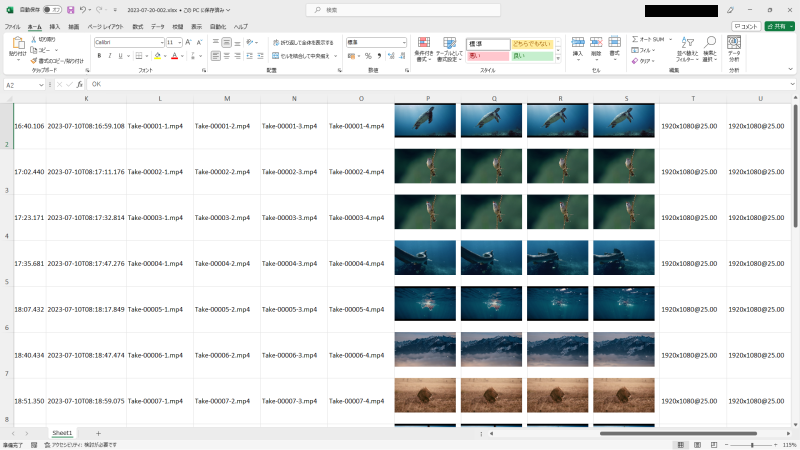This screenshot has width=800, height=450.
Task: Toggle Bold formatting
Action: 99,56
